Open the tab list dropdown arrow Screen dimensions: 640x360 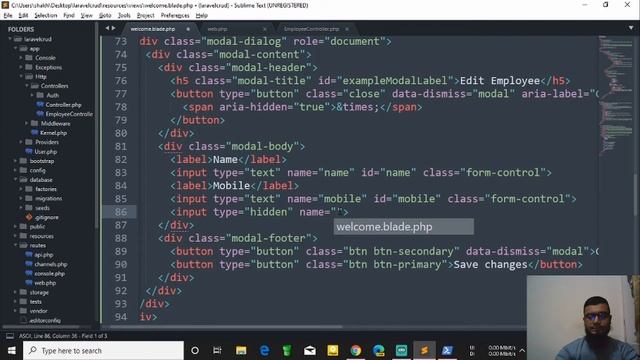(631, 28)
